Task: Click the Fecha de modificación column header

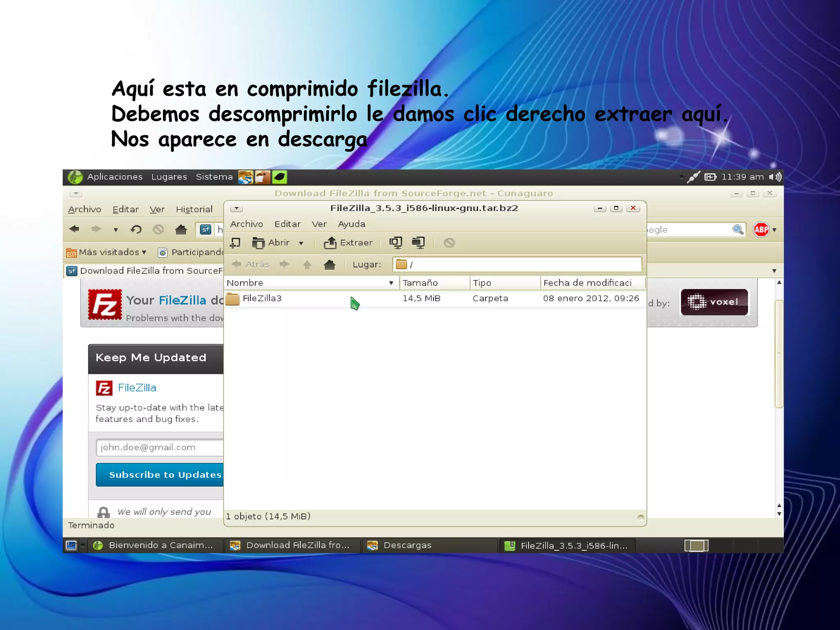Action: pos(593,283)
